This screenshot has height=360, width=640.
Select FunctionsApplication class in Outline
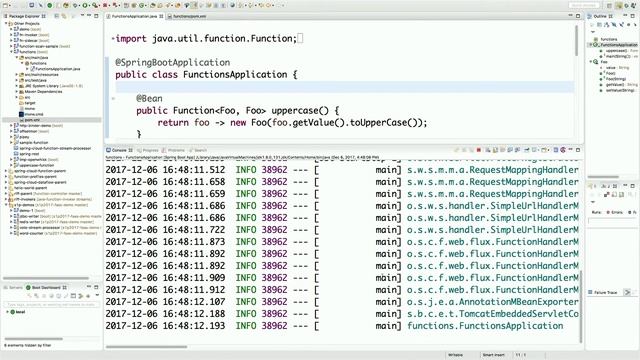click(616, 45)
